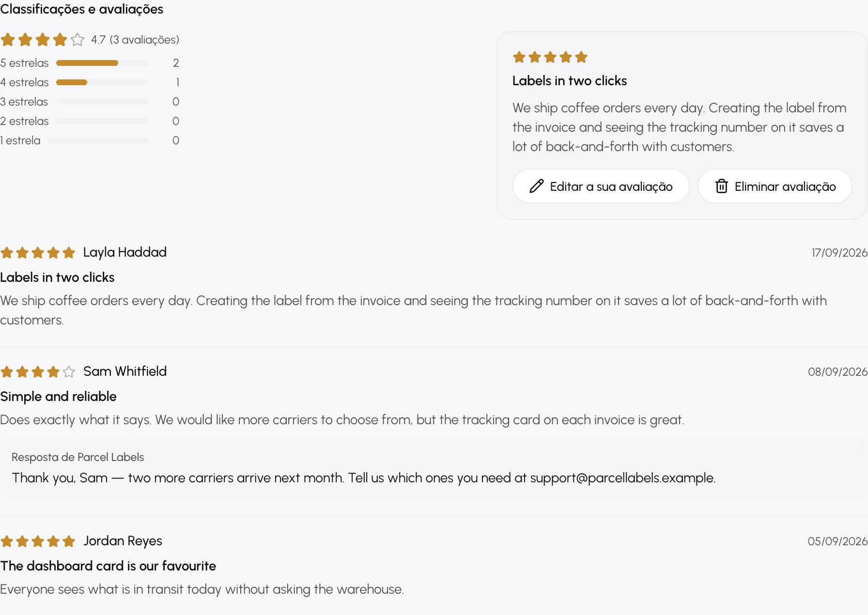Click Layla Haddad's five-star rating
This screenshot has width=868, height=615.
click(x=38, y=252)
